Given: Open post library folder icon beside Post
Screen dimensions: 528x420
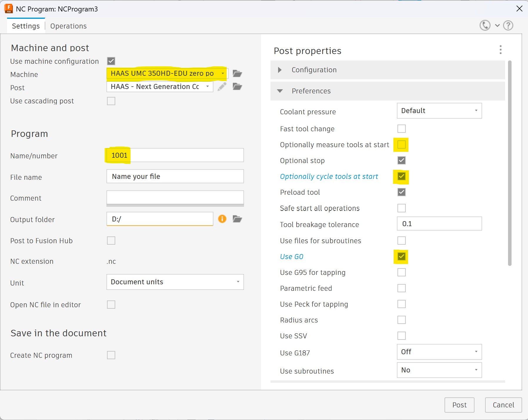Looking at the screenshot, I should point(237,87).
